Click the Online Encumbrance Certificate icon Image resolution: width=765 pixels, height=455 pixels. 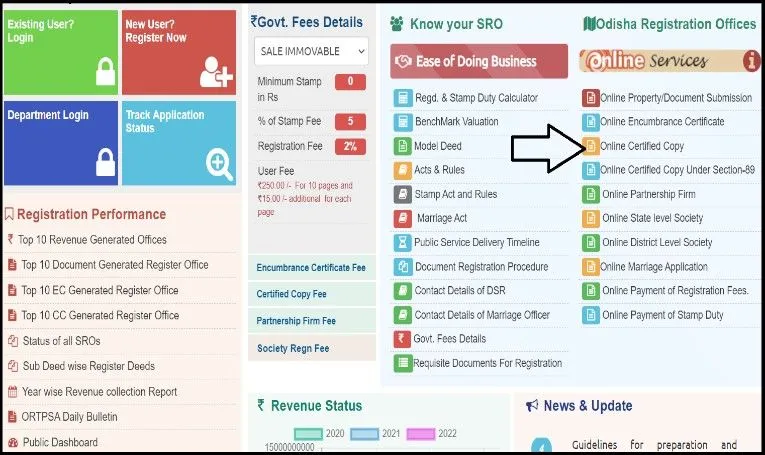tap(590, 122)
